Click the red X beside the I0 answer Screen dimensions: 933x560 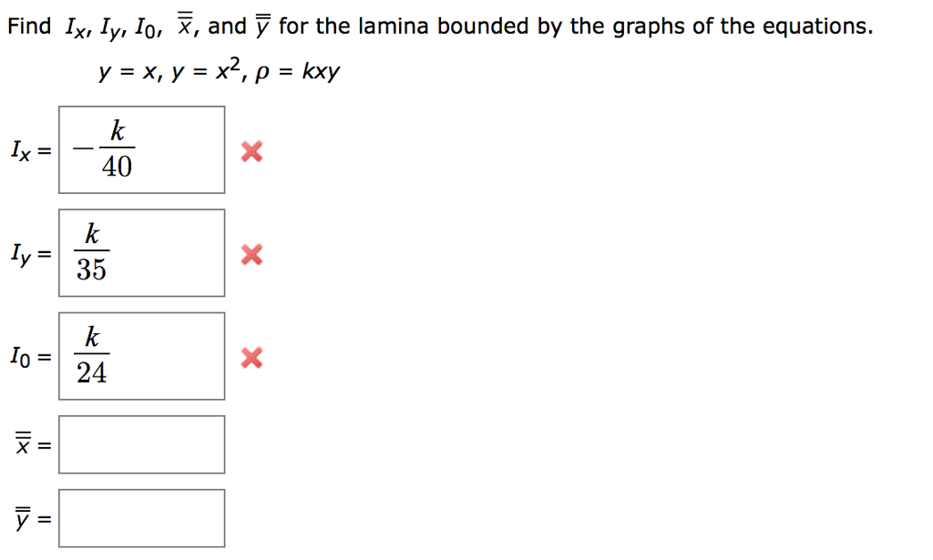[x=251, y=358]
